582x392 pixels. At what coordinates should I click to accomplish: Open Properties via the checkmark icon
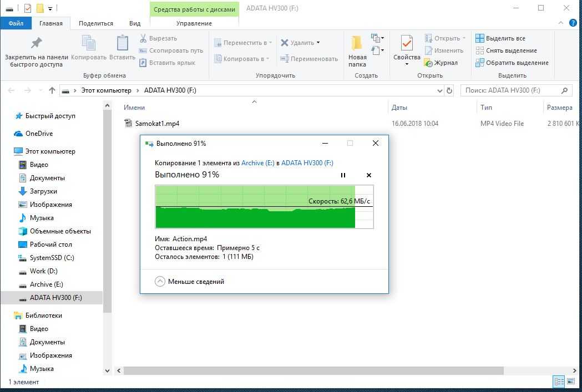click(x=407, y=43)
